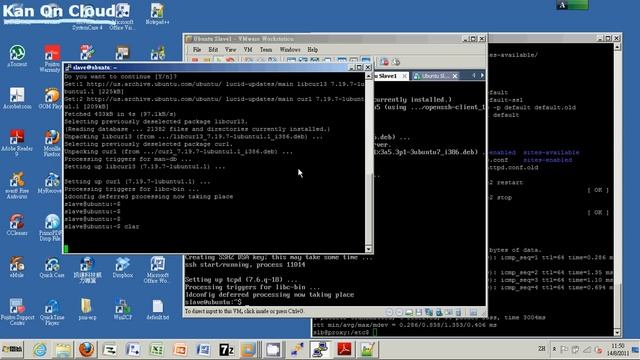Viewport: 640px width, 360px height.
Task: Close the Ubuntu Slave1 VM tab
Action: pos(404,76)
